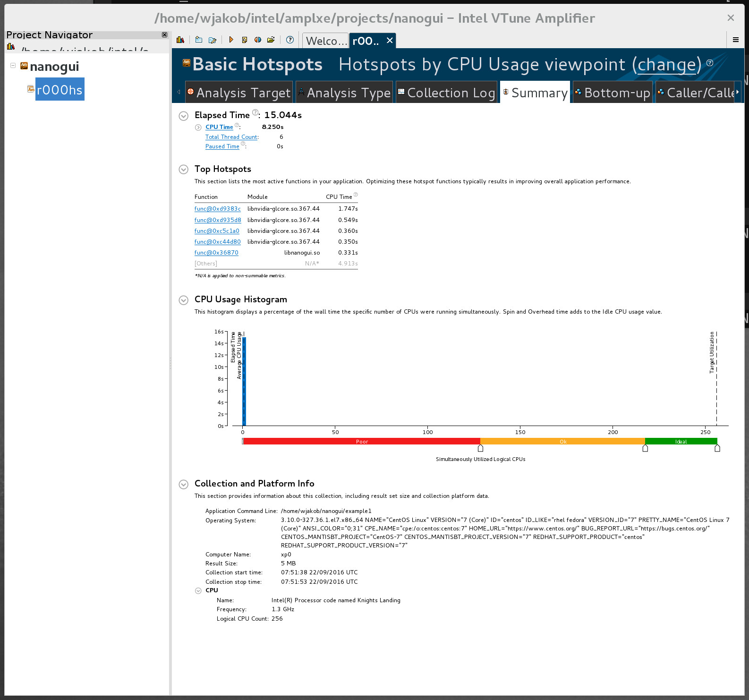This screenshot has height=700, width=749.
Task: Click the Ok/Ideal threshold slider handle
Action: (x=645, y=448)
